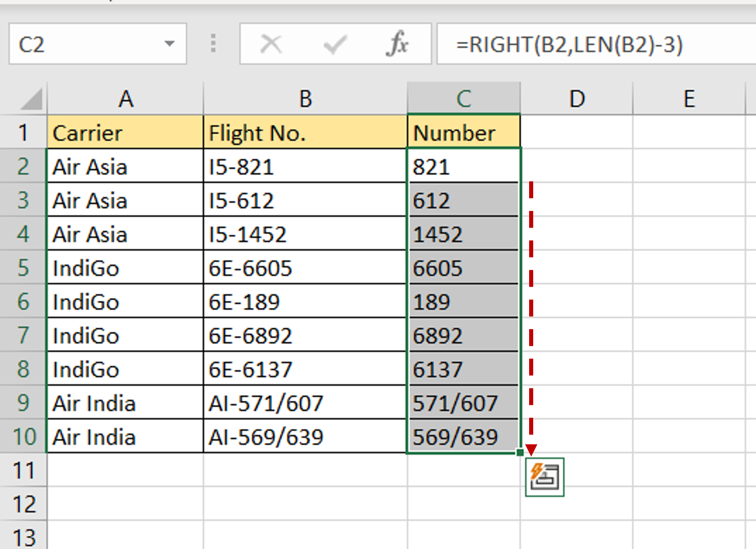Select the IndiGo cell in row 6

[x=125, y=302]
